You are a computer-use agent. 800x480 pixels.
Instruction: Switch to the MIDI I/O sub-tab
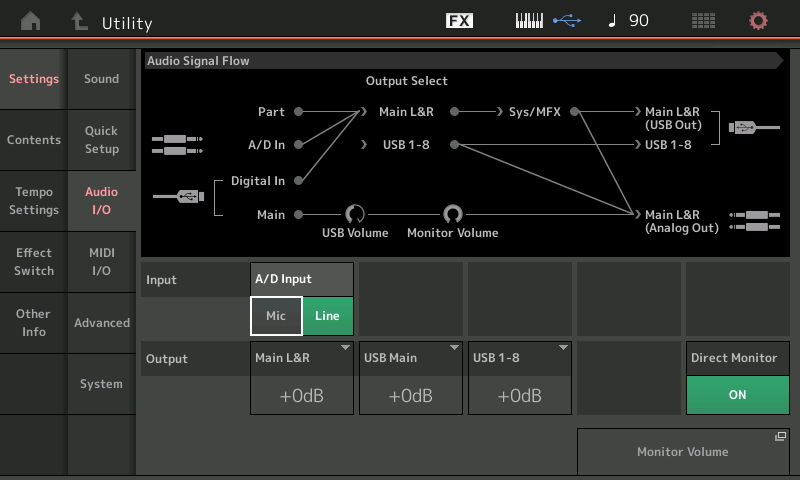coord(102,262)
